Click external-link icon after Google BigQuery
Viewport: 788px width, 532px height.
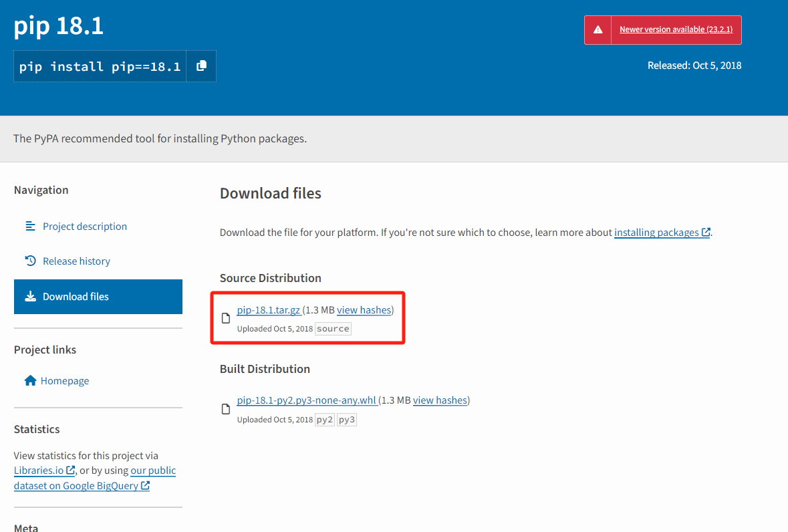point(145,485)
